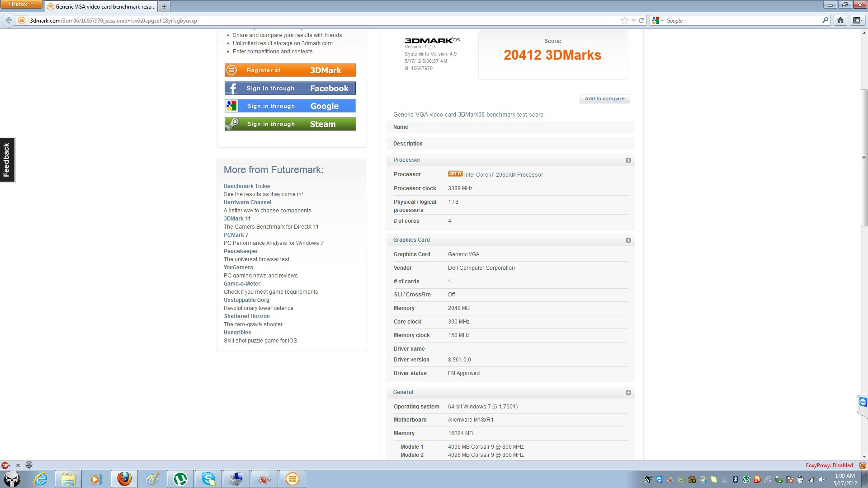Collapse the Processor section
Screen dimensions: 868x488
point(628,160)
